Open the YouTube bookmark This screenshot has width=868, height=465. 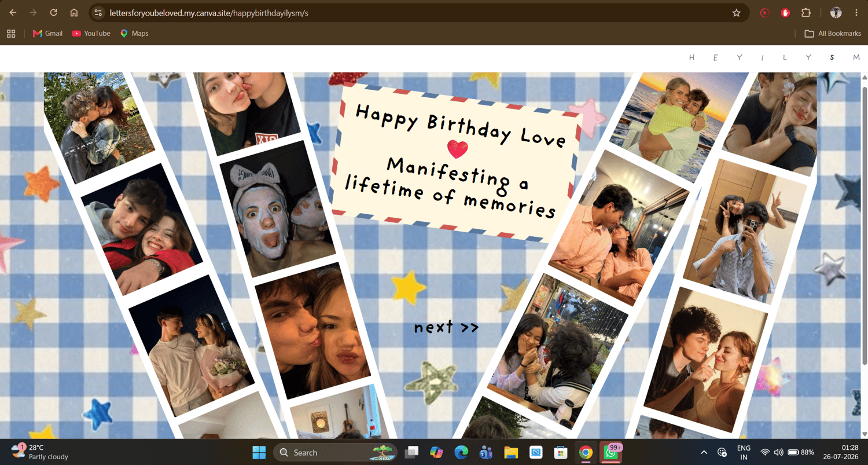pos(91,34)
